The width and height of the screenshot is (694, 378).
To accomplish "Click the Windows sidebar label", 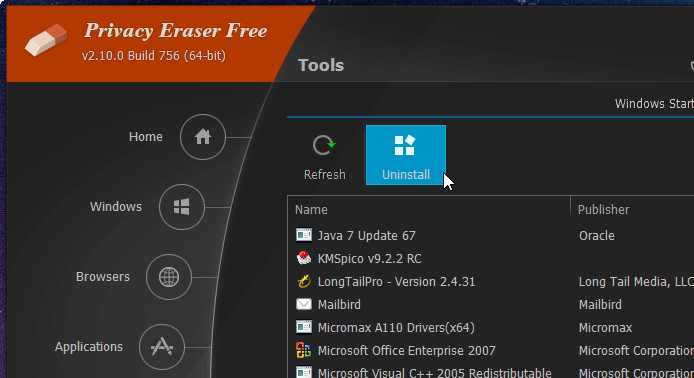I will 116,207.
